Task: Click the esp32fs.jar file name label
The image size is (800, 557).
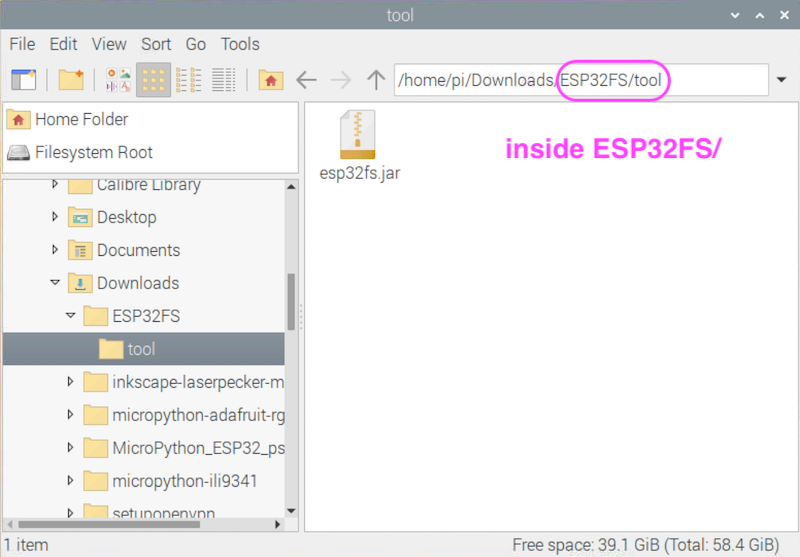Action: (360, 173)
